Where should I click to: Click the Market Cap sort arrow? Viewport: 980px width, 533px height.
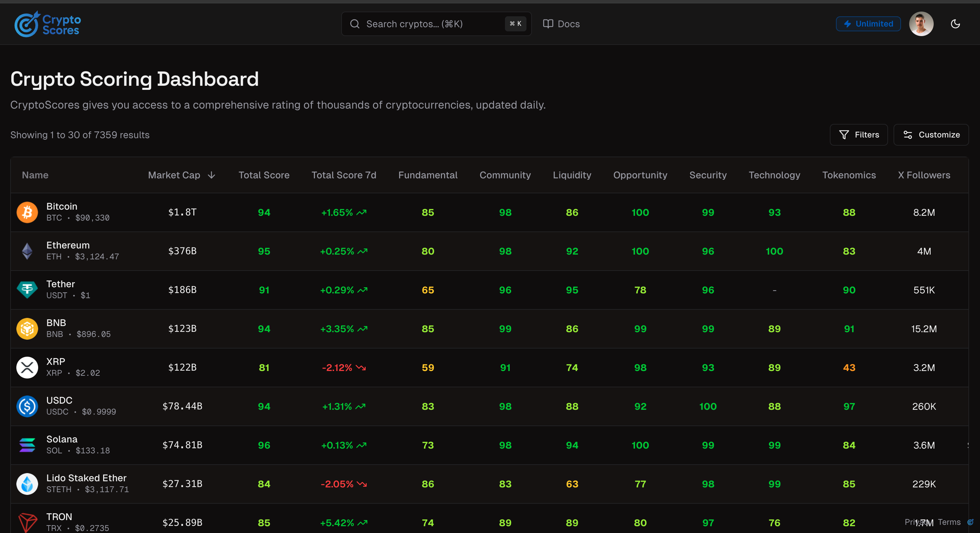(211, 175)
